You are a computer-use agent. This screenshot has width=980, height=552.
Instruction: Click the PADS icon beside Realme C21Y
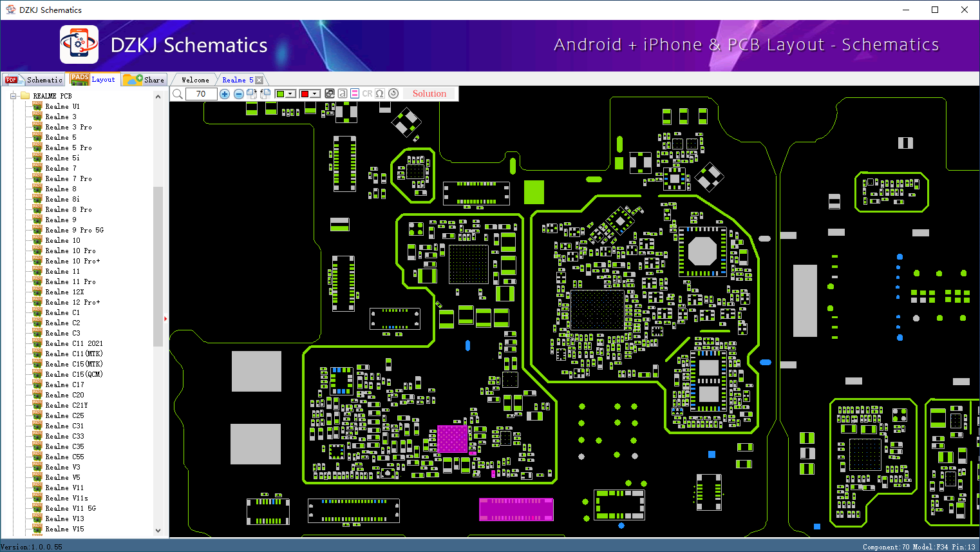tap(37, 405)
